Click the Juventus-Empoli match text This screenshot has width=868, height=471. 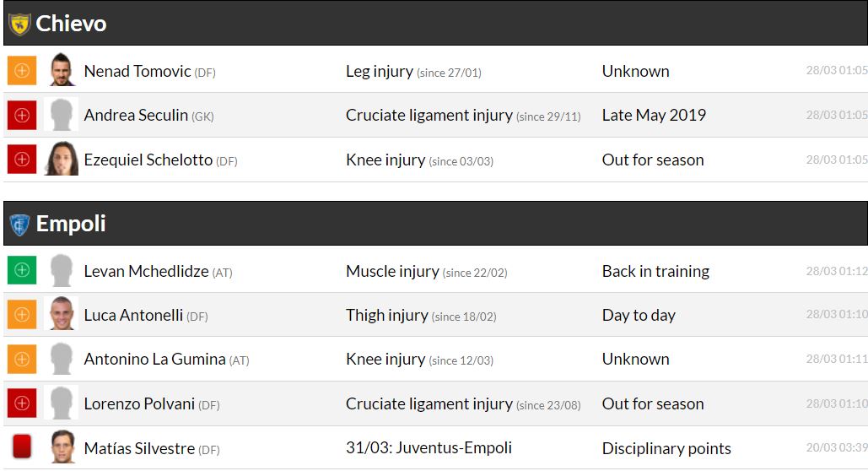pos(429,447)
